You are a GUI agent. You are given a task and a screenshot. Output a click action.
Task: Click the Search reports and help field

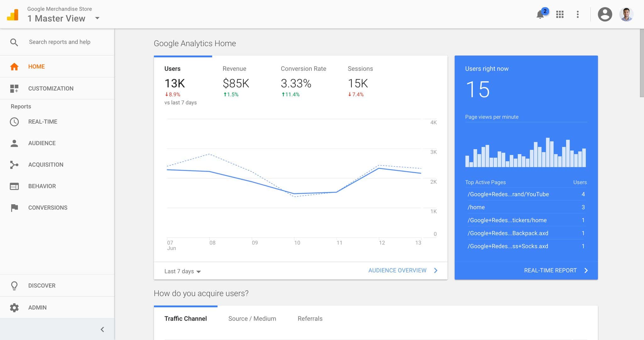point(60,42)
